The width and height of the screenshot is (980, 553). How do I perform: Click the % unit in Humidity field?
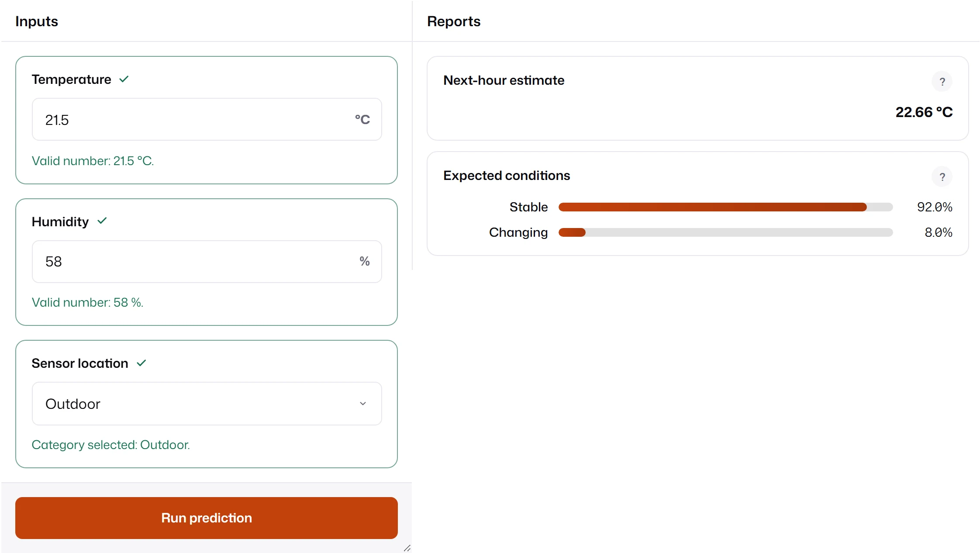pos(365,262)
